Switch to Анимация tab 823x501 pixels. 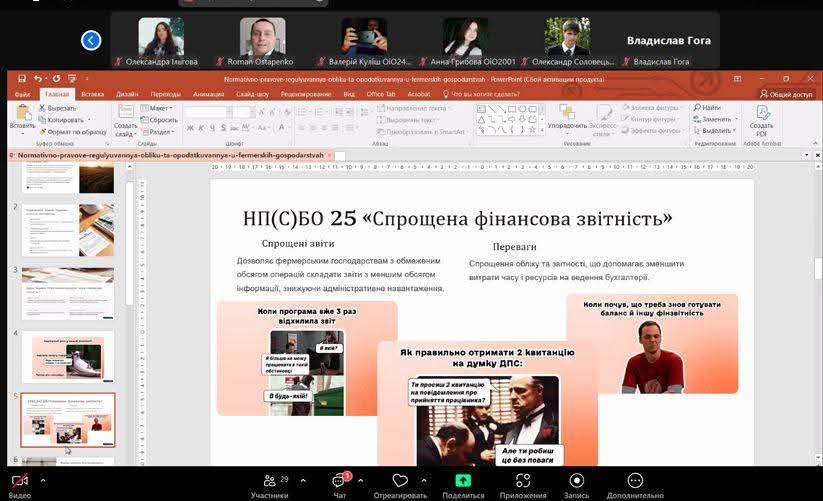(208, 94)
